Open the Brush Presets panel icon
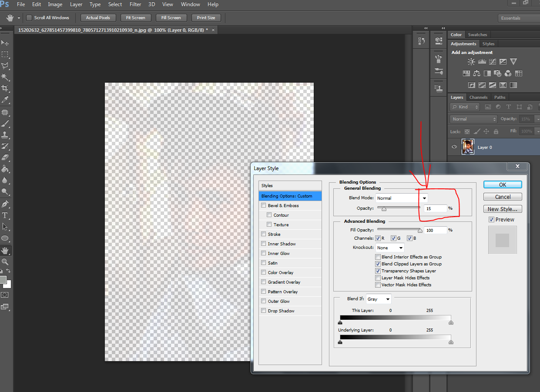The width and height of the screenshot is (540, 392). pyautogui.click(x=439, y=71)
